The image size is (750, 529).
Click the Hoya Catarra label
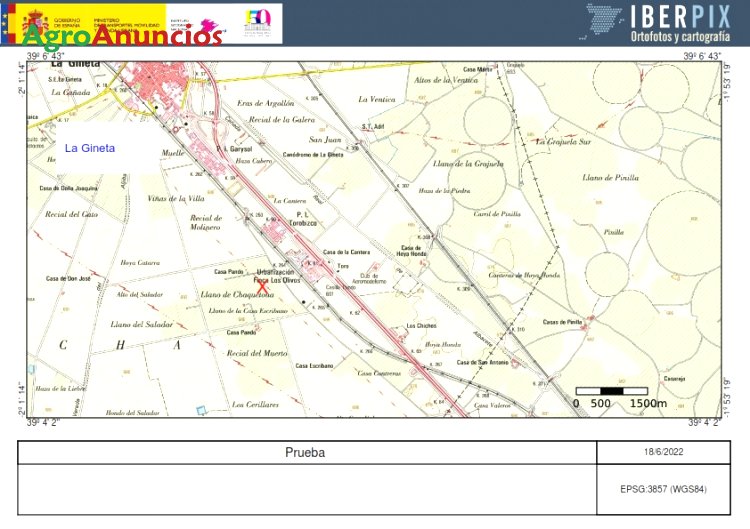point(140,263)
